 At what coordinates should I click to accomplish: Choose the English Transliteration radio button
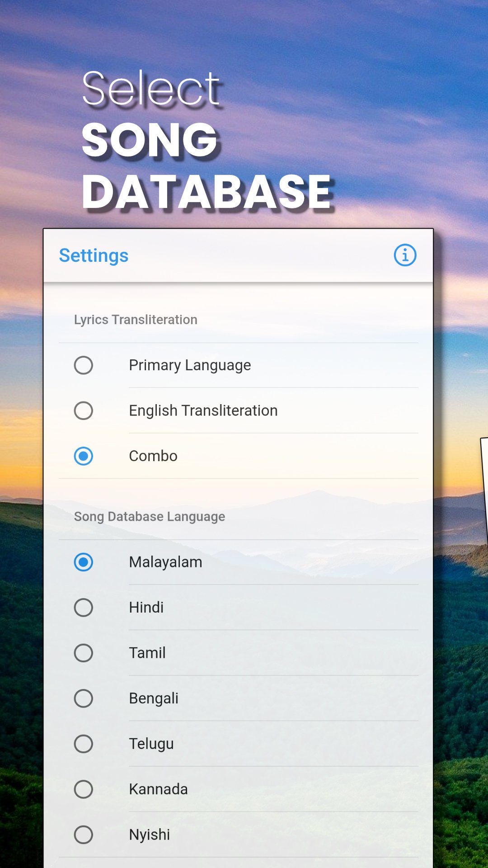pos(84,410)
